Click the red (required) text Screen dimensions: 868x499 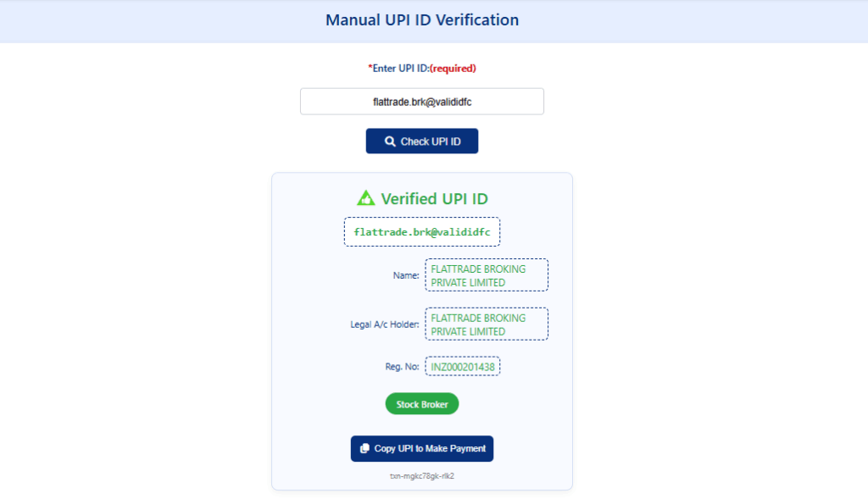453,68
